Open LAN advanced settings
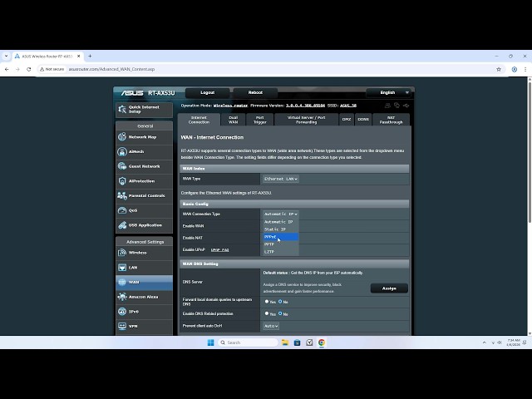Viewport: 532px width, 399px height. [144, 268]
